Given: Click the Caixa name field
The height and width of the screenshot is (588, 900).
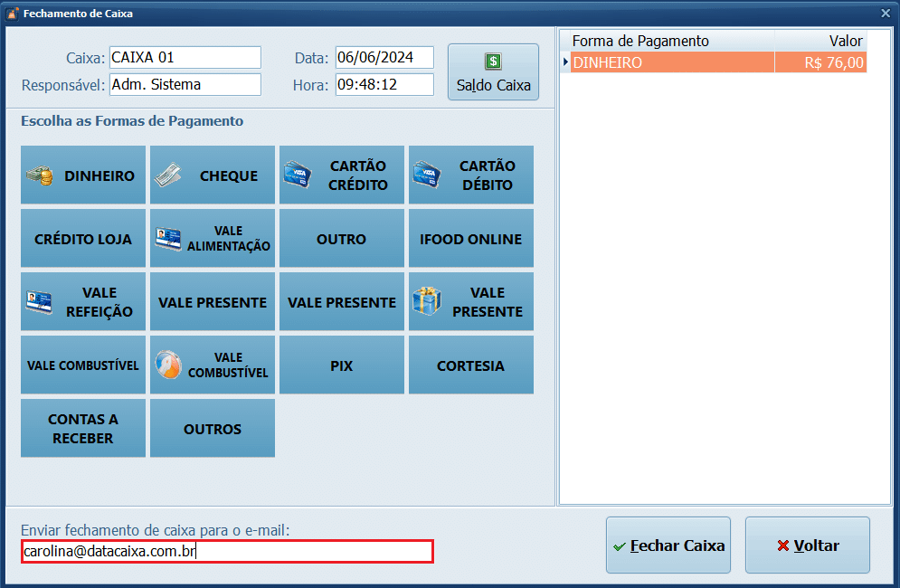Looking at the screenshot, I should point(185,58).
